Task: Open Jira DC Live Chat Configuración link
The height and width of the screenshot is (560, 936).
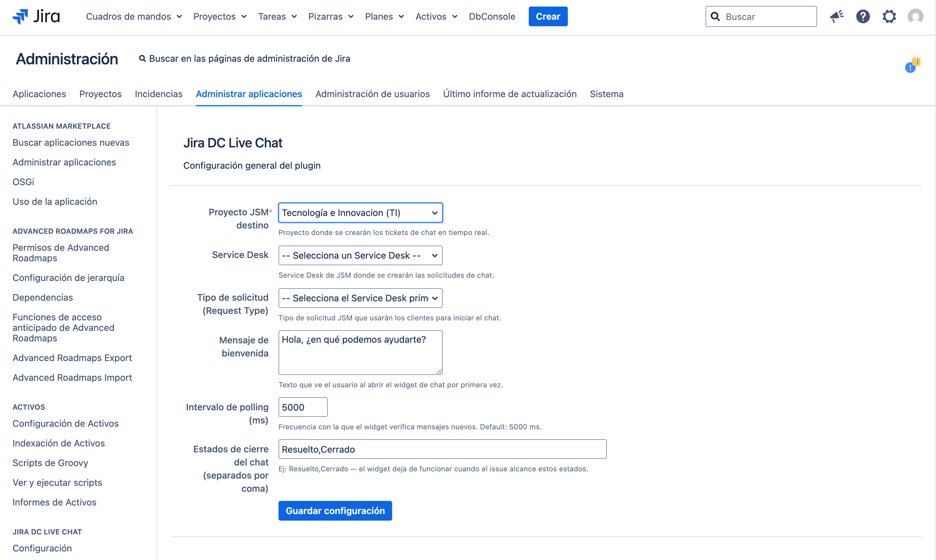Action: click(x=42, y=548)
